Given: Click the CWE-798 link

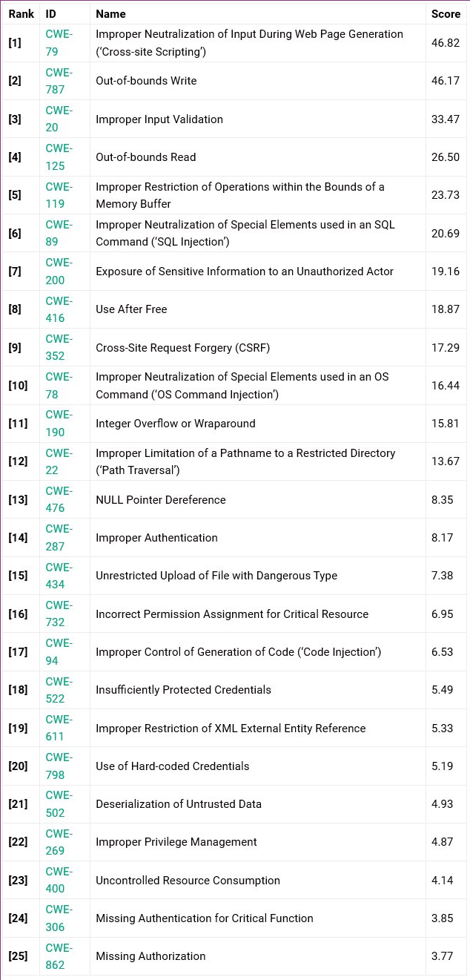Looking at the screenshot, I should coord(59,766).
